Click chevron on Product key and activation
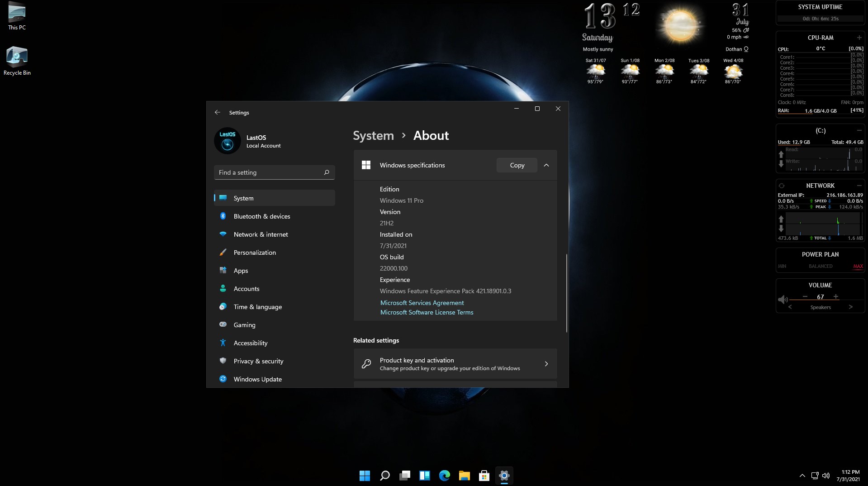The height and width of the screenshot is (486, 868). (x=546, y=364)
